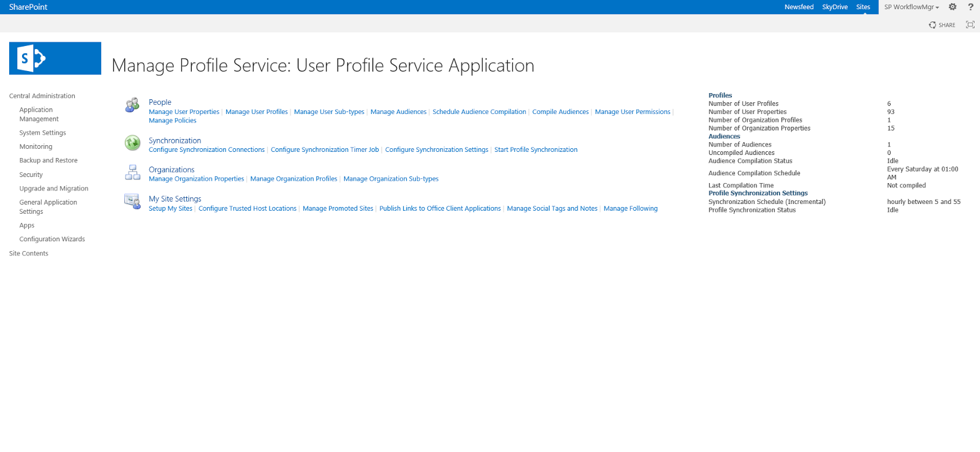Click the Organizations heading link
980x452 pixels.
point(171,170)
